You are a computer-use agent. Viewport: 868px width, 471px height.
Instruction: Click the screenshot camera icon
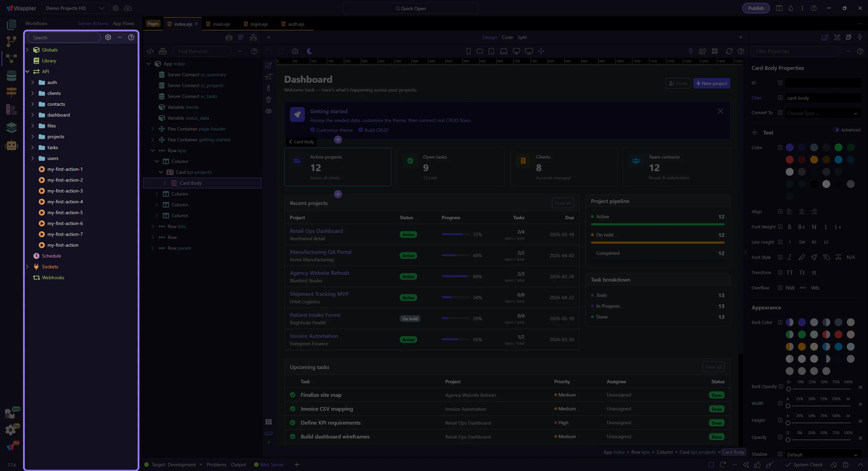pos(295,51)
